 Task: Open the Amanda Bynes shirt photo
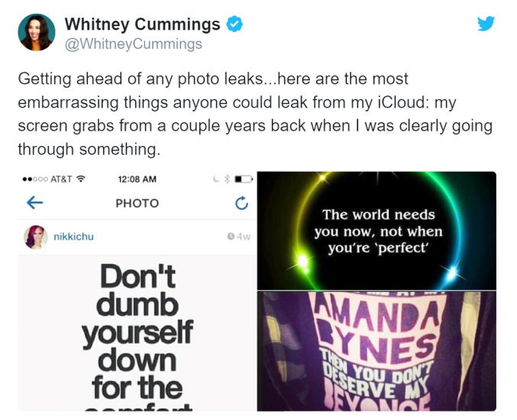coord(376,351)
